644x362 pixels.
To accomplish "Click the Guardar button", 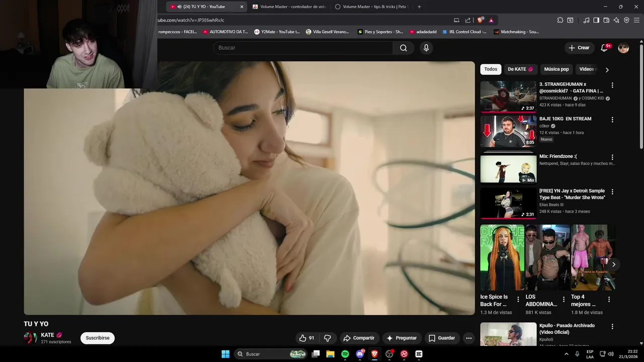I will (441, 338).
